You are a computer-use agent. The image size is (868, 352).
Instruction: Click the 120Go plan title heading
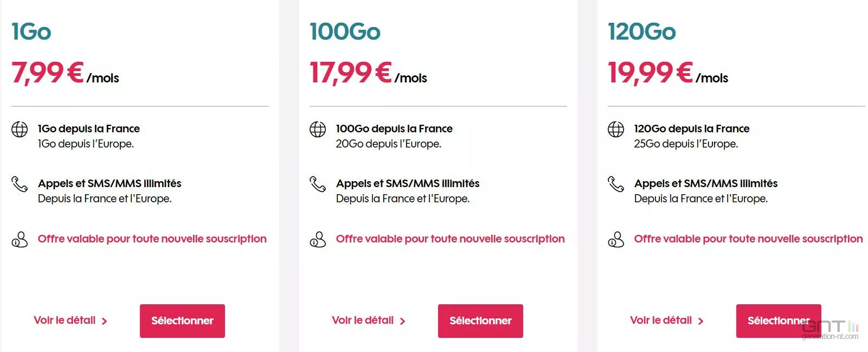pos(642,31)
